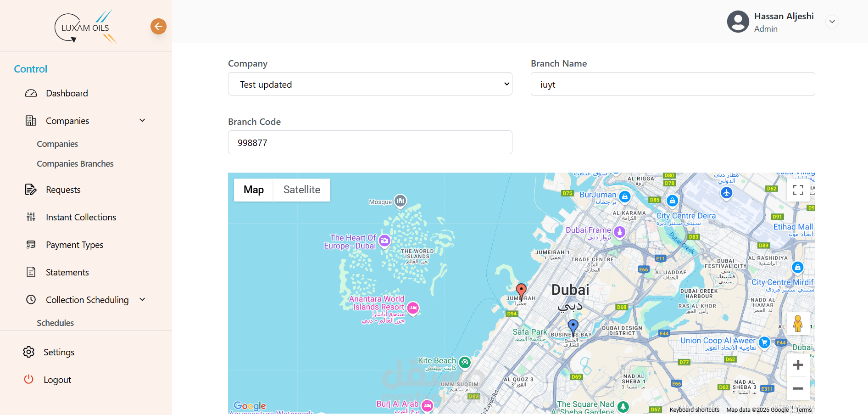The image size is (868, 415).
Task: Click the Mosque map marker
Action: [401, 201]
